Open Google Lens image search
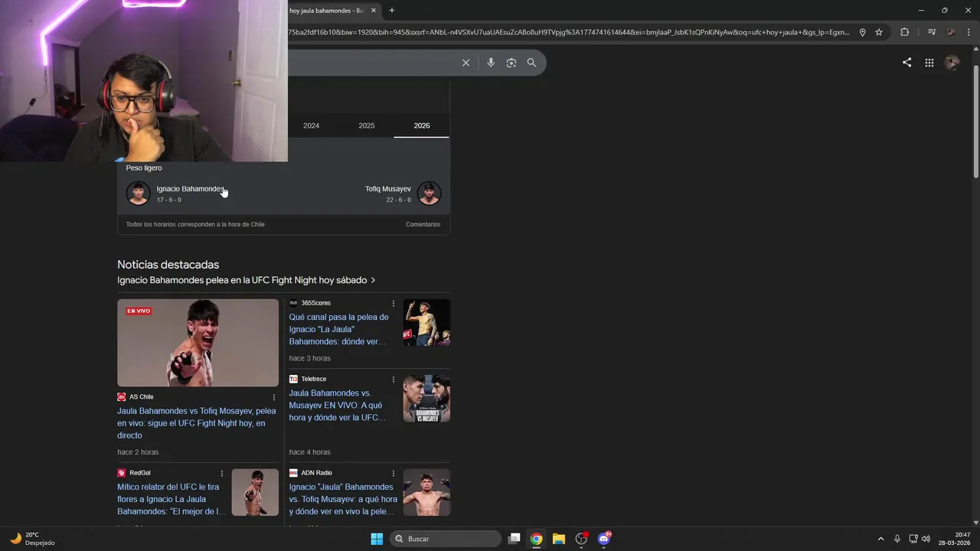Image resolution: width=980 pixels, height=551 pixels. 511,63
